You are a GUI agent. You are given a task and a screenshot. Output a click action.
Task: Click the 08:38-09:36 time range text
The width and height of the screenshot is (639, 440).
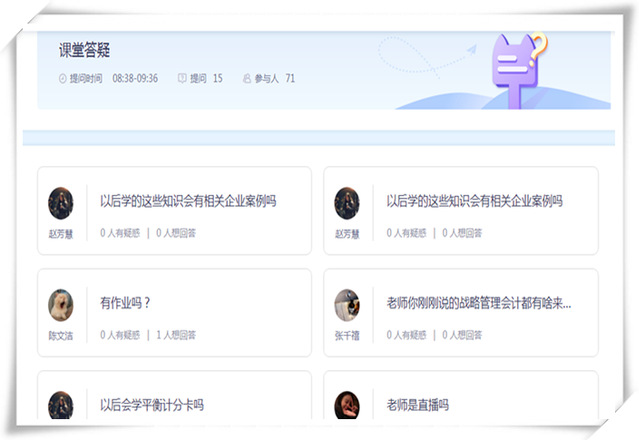pos(135,78)
